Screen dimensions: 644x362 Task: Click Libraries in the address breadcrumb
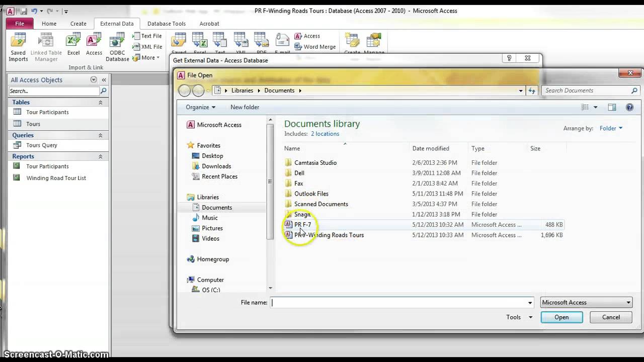pos(242,90)
